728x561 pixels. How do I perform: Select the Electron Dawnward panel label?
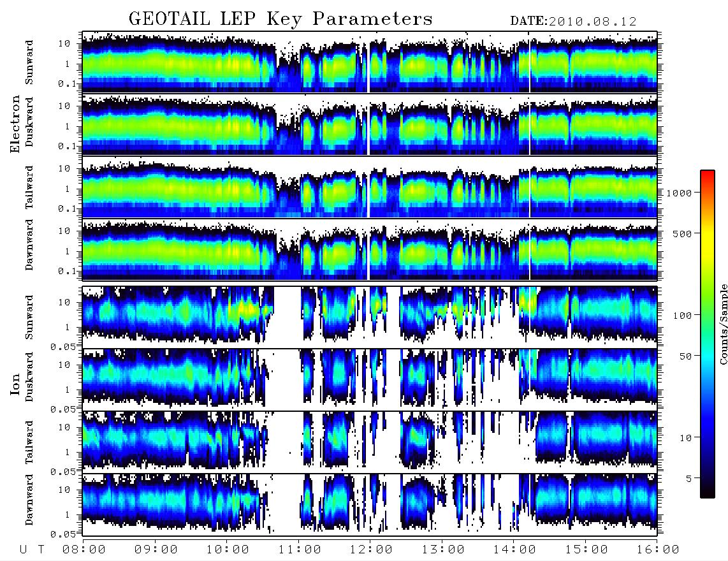tap(29, 245)
